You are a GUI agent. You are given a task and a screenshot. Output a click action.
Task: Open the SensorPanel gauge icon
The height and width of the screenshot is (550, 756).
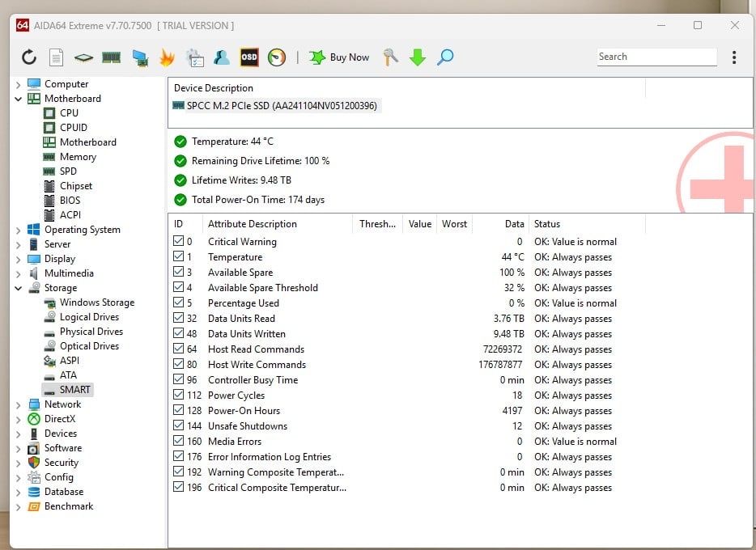pos(277,57)
